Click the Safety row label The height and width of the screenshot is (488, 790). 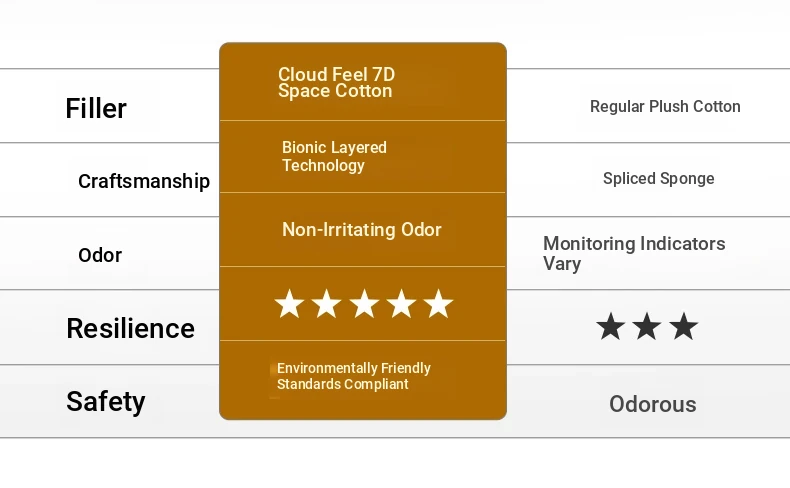click(106, 401)
